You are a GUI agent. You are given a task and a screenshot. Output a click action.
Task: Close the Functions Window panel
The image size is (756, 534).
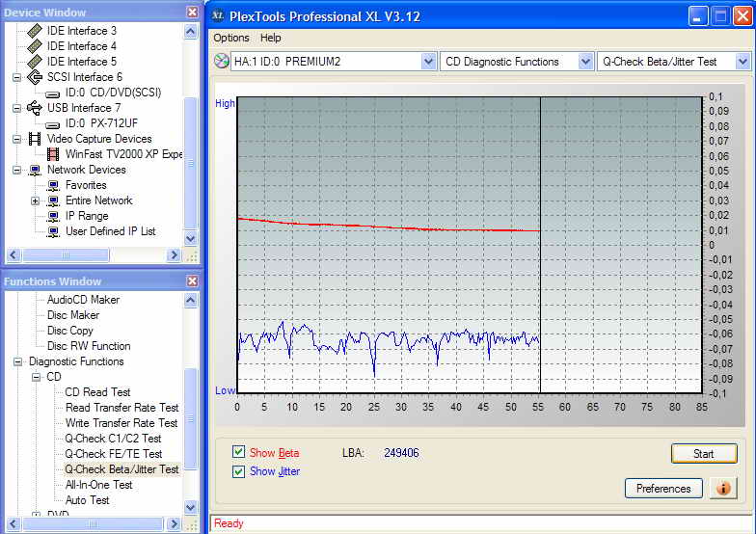click(x=193, y=281)
